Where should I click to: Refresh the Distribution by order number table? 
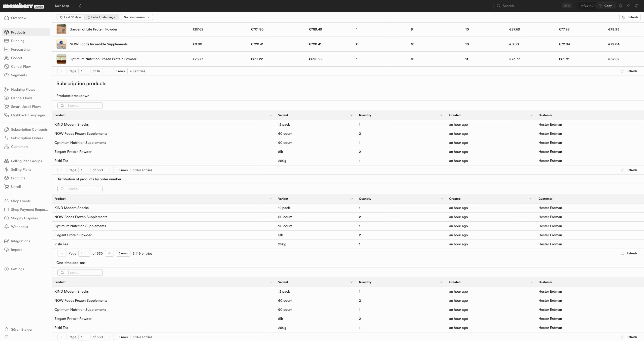629,253
